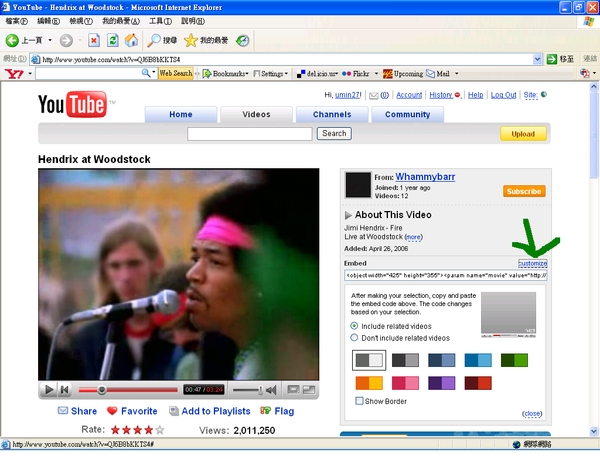Open the Whammybarr channel link
Screen dimensions: 600x469
point(425,177)
